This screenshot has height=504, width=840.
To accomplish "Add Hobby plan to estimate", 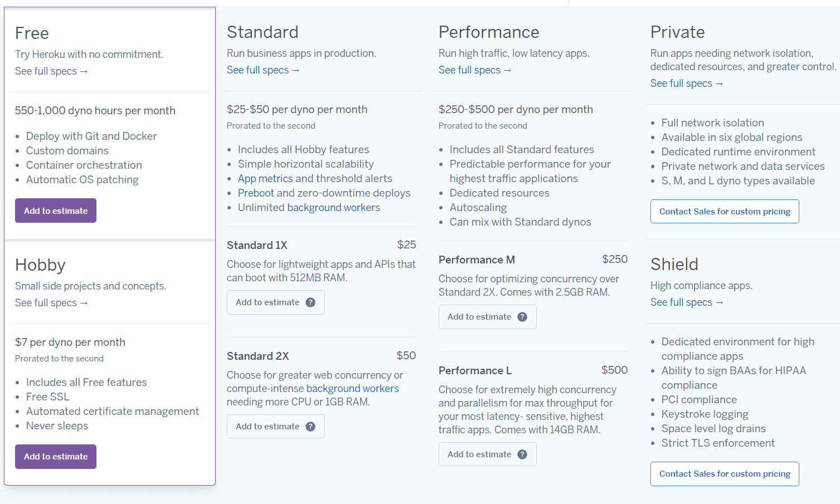I will click(56, 457).
